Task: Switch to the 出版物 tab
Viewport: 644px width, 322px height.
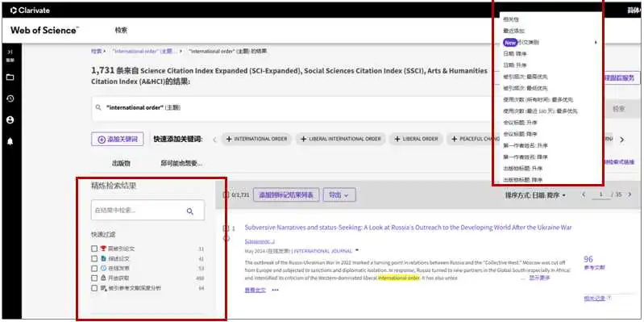Action: click(121, 163)
